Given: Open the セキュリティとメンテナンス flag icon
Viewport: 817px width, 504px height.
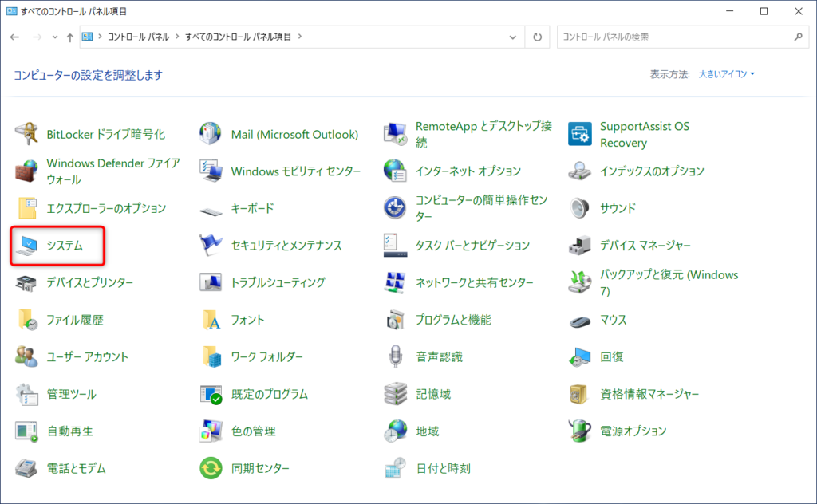Looking at the screenshot, I should point(211,246).
